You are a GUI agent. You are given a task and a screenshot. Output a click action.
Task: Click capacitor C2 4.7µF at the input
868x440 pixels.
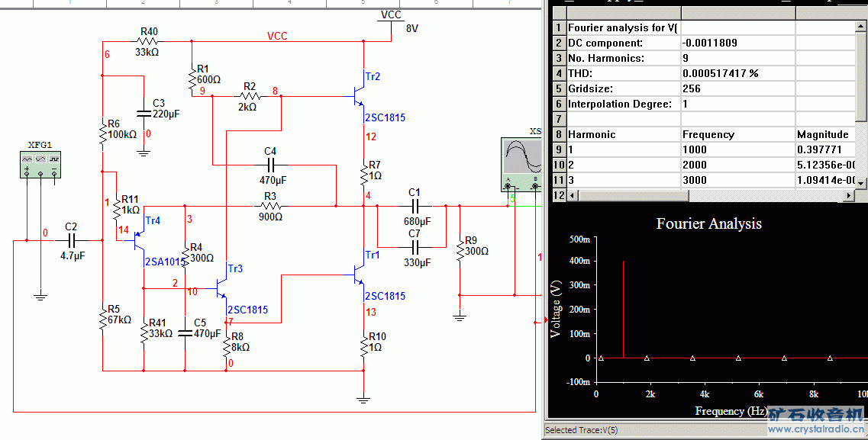pyautogui.click(x=71, y=240)
